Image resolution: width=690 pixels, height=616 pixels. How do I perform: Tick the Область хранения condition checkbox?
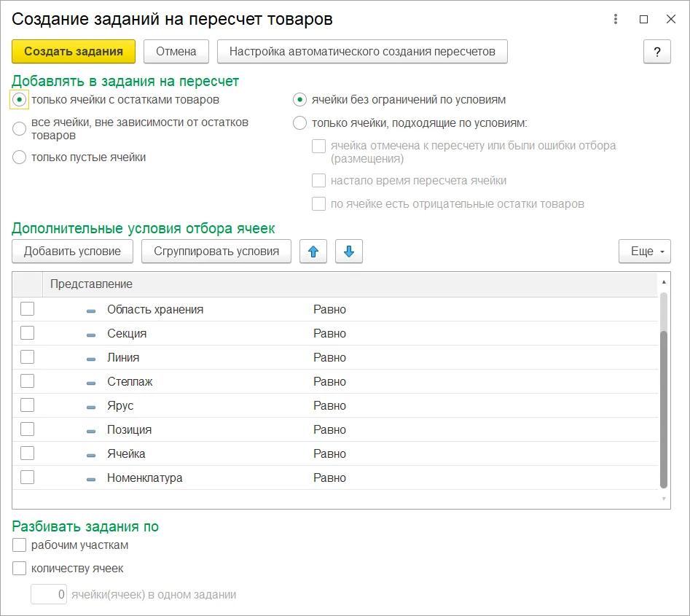[27, 309]
